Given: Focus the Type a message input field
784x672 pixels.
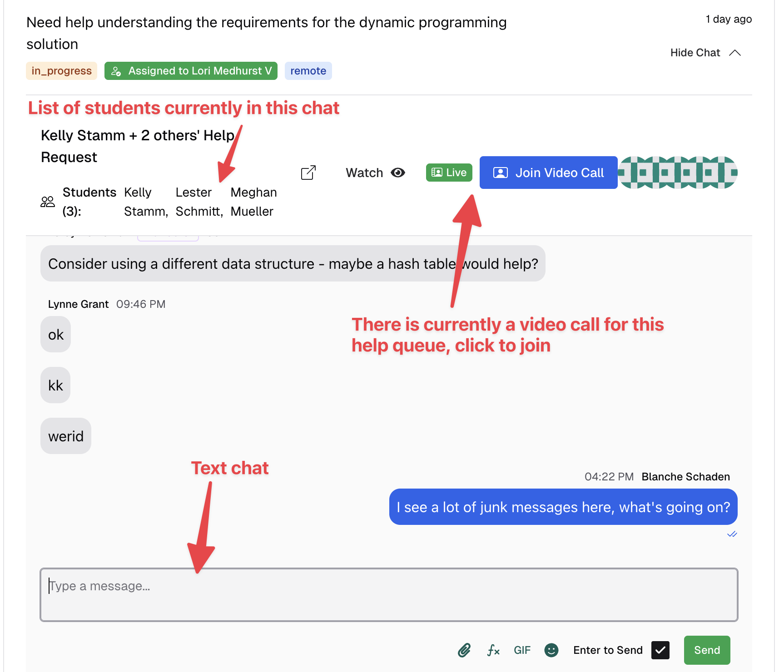Looking at the screenshot, I should tap(389, 594).
